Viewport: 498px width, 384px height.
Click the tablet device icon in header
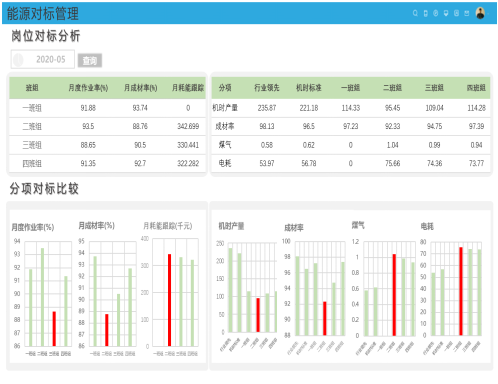pyautogui.click(x=456, y=13)
